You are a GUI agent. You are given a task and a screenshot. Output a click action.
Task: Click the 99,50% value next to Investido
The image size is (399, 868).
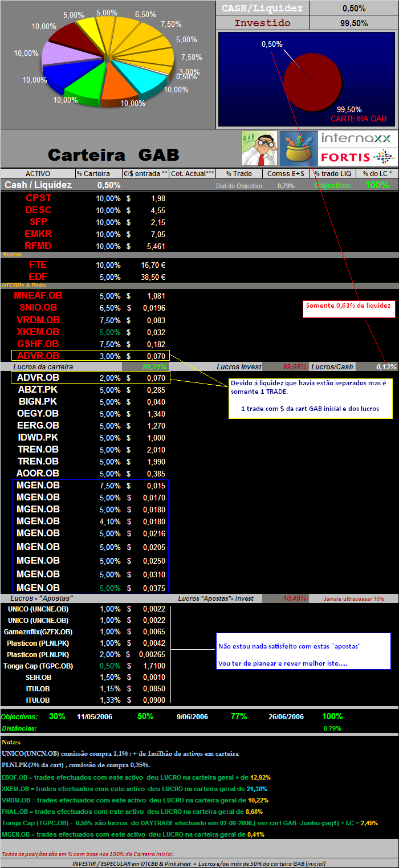pyautogui.click(x=354, y=23)
